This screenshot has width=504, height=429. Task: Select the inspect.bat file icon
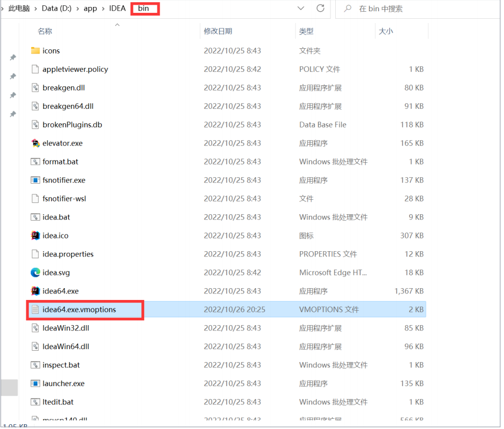click(35, 365)
